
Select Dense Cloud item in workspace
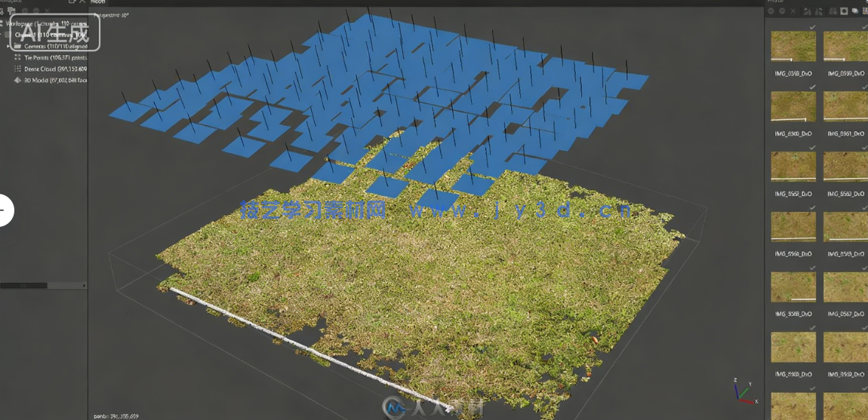point(55,69)
